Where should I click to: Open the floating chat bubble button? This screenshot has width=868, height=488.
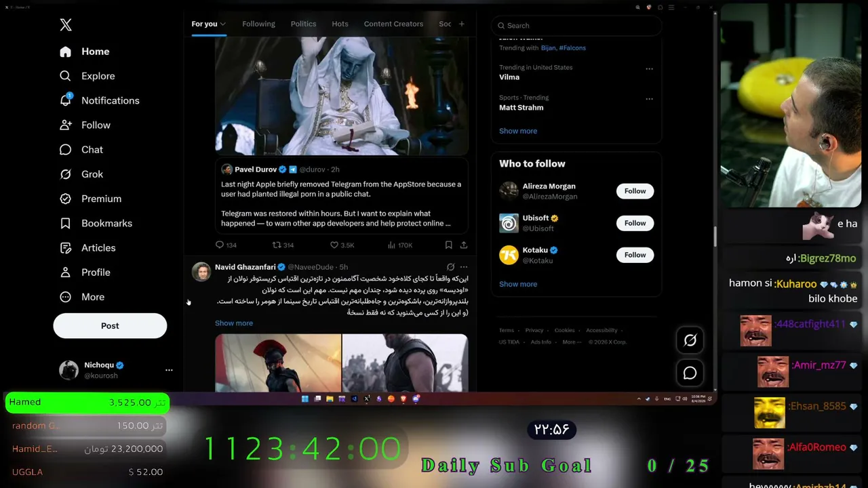(x=690, y=373)
